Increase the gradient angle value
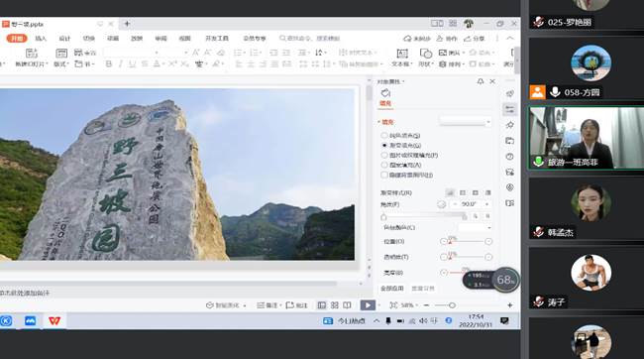The height and width of the screenshot is (359, 644). [487, 204]
